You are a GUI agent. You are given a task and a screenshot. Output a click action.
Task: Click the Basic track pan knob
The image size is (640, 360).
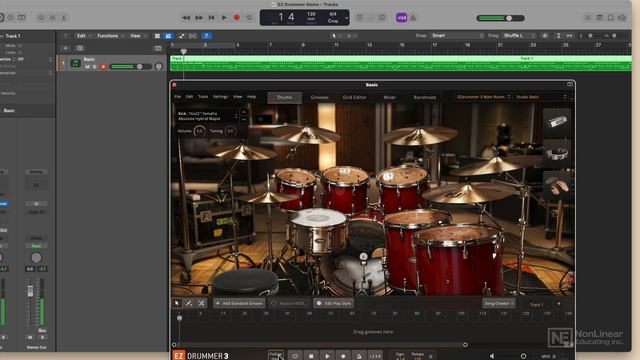(x=159, y=67)
